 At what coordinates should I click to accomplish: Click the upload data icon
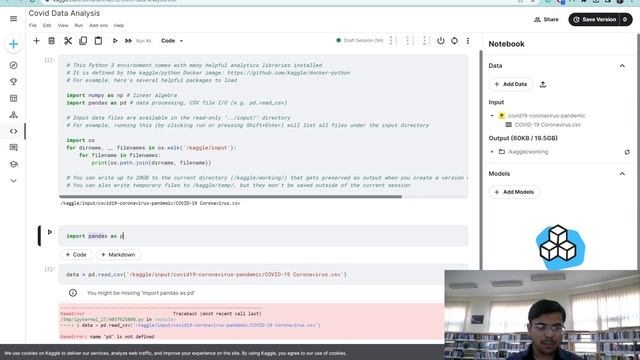coord(543,84)
